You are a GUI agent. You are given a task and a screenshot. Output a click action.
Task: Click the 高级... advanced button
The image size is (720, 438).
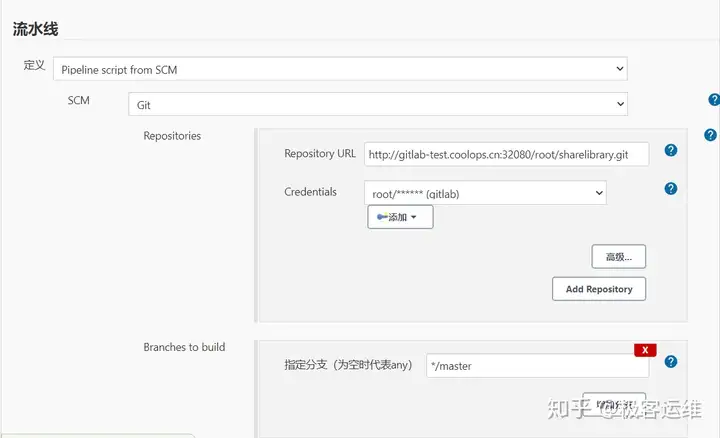619,256
